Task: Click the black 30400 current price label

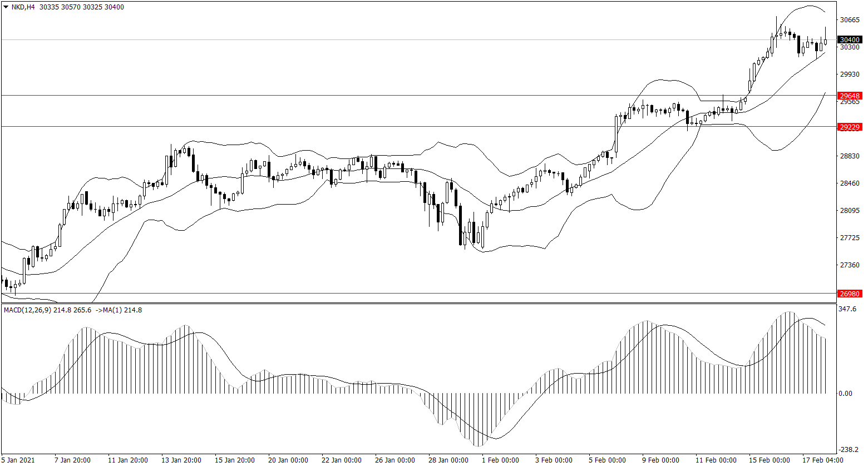Action: (850, 40)
